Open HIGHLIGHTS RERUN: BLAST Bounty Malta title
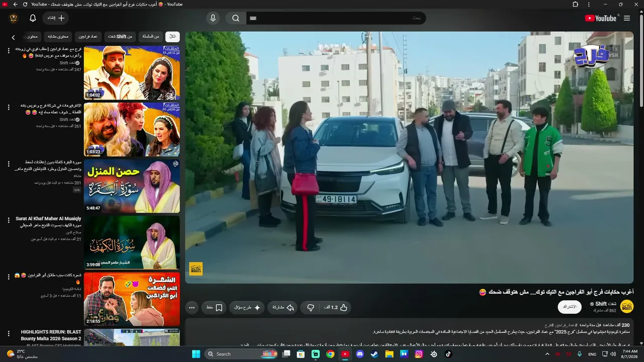644x362 pixels. (51, 335)
